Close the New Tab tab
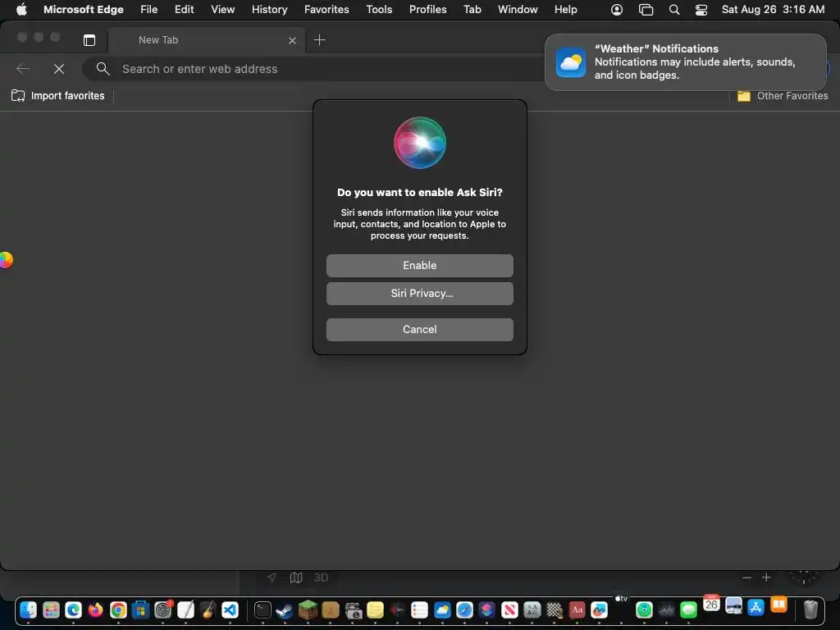Screen dimensions: 840x630 (292, 40)
